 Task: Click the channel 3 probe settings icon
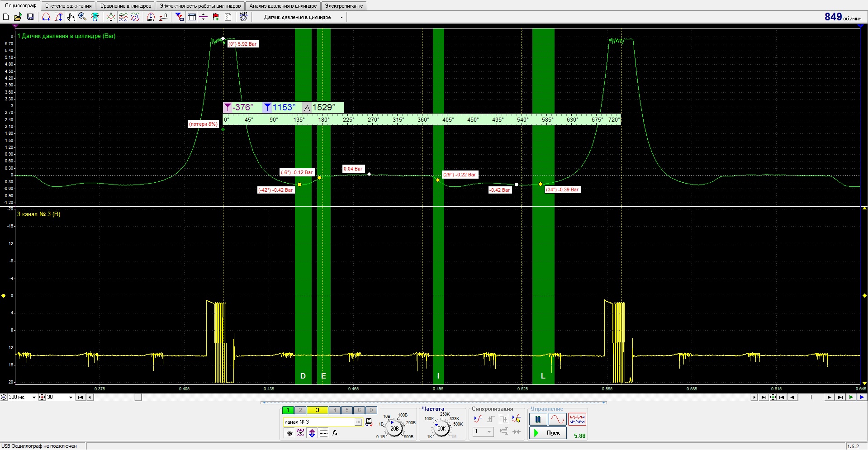pos(369,422)
